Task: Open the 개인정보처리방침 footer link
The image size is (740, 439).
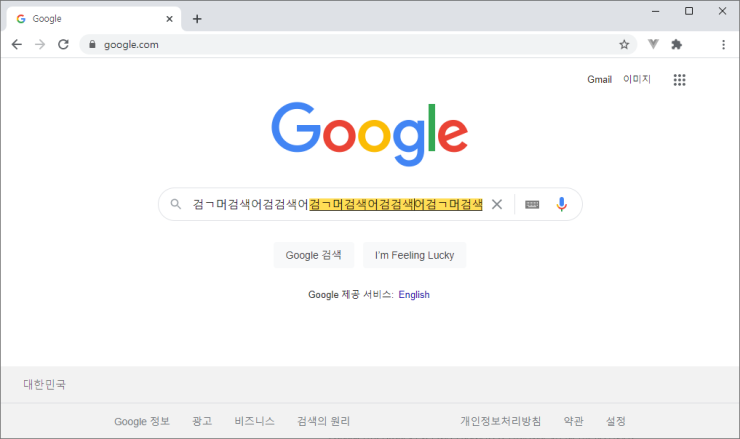Action: (x=500, y=421)
